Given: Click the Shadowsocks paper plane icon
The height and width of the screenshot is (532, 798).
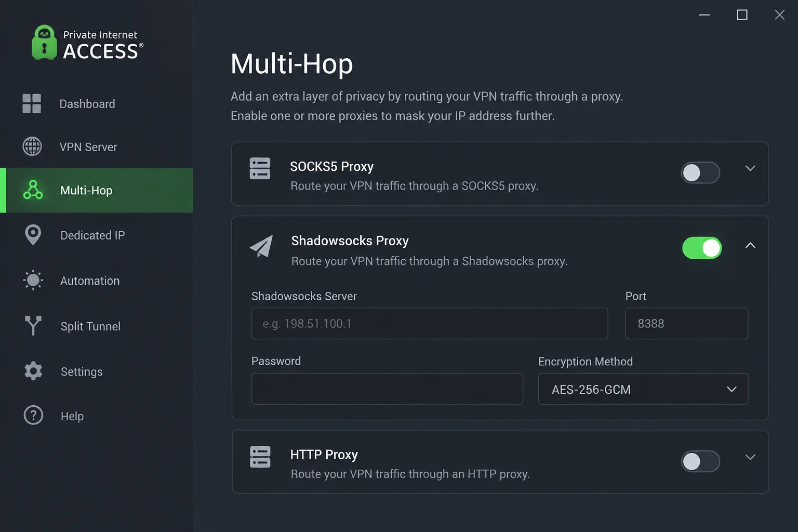Looking at the screenshot, I should tap(261, 246).
